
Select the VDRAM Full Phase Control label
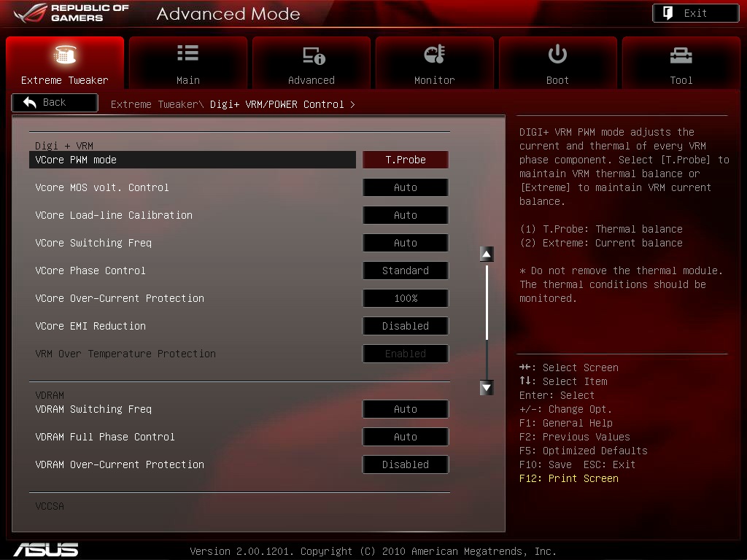[x=105, y=437]
